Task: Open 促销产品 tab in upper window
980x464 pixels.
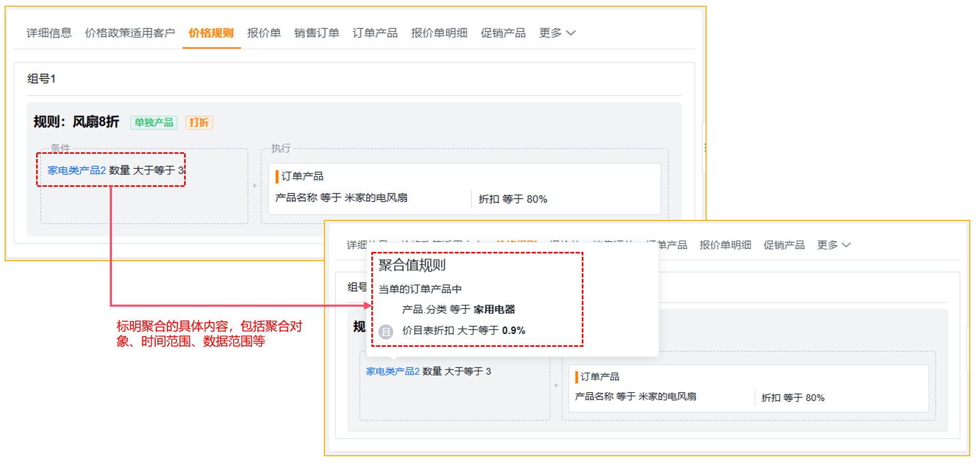Action: point(503,33)
